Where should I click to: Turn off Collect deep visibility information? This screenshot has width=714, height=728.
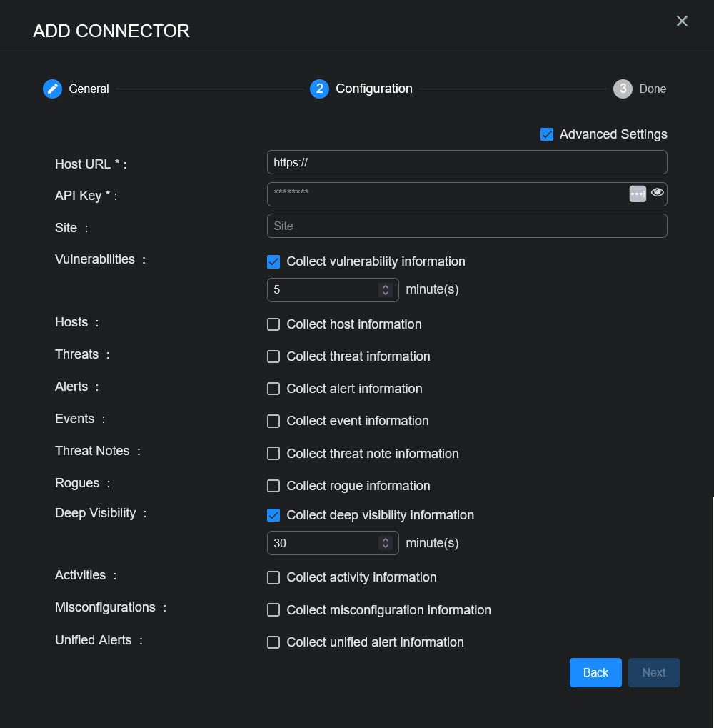pyautogui.click(x=273, y=515)
